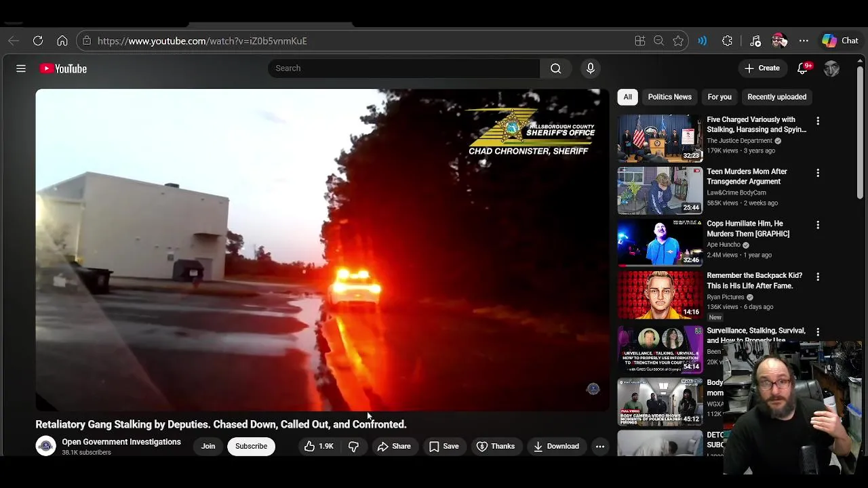Download the video
The height and width of the screenshot is (488, 868).
tap(556, 446)
